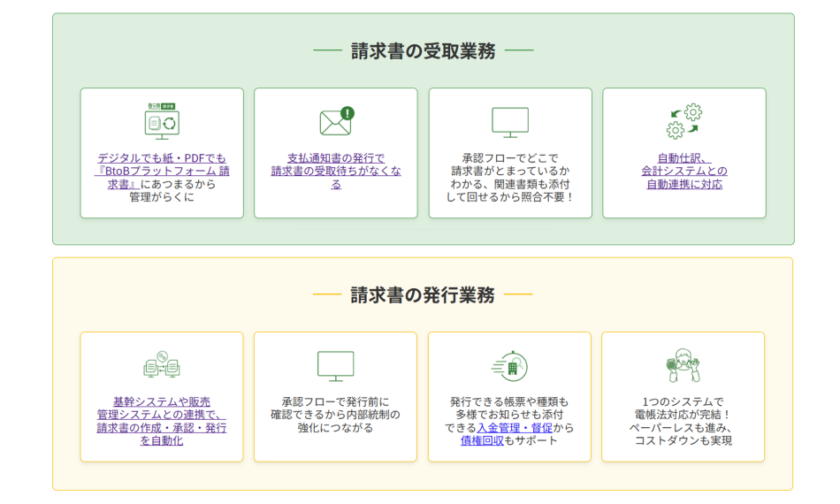The width and height of the screenshot is (840, 504).
Task: Click the building with magnifier icon
Action: pos(509,366)
